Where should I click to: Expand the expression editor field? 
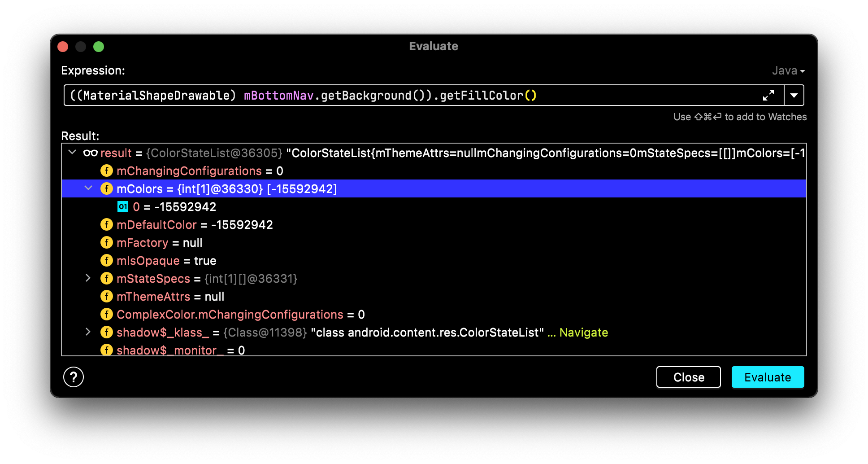pyautogui.click(x=768, y=95)
